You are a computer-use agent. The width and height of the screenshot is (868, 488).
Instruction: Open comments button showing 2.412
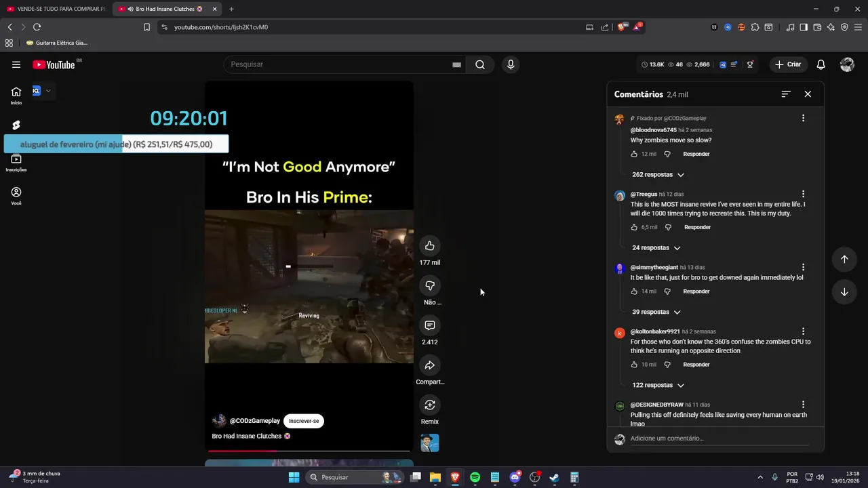point(430,325)
